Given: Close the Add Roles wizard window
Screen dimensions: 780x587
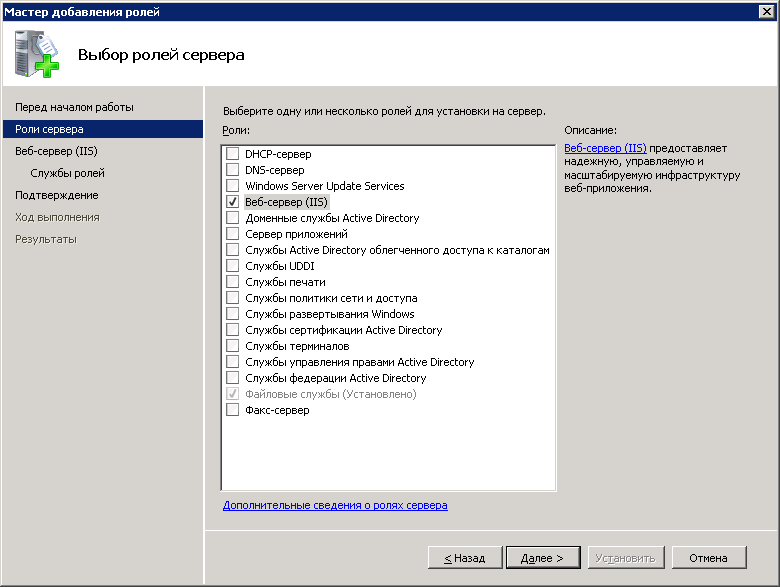Looking at the screenshot, I should (x=767, y=11).
